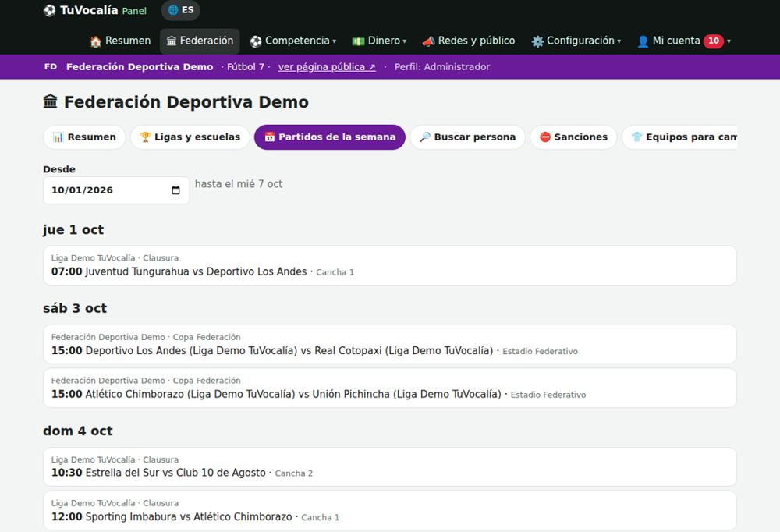Screen dimensions: 780x532
Task: Click the TuVocalía soccer ball logo
Action: tap(49, 10)
